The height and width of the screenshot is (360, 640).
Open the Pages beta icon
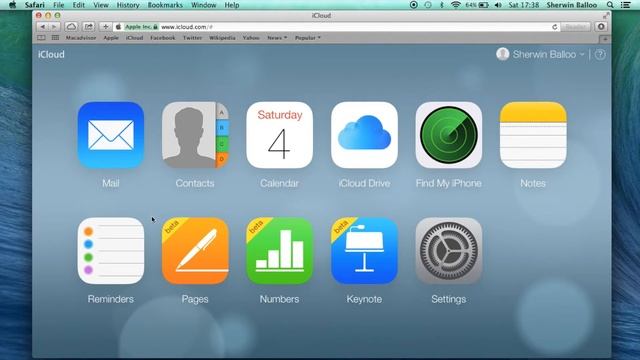[x=195, y=251]
